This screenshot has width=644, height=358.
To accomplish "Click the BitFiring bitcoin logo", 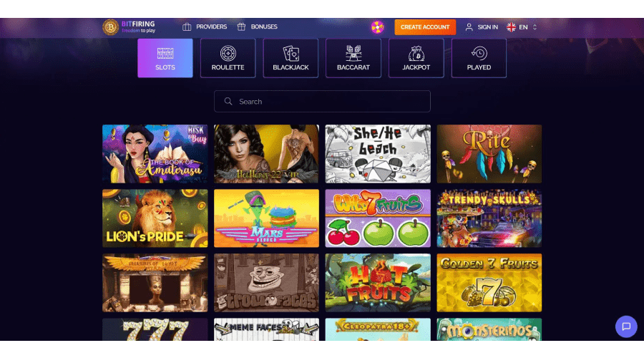I will [x=110, y=27].
